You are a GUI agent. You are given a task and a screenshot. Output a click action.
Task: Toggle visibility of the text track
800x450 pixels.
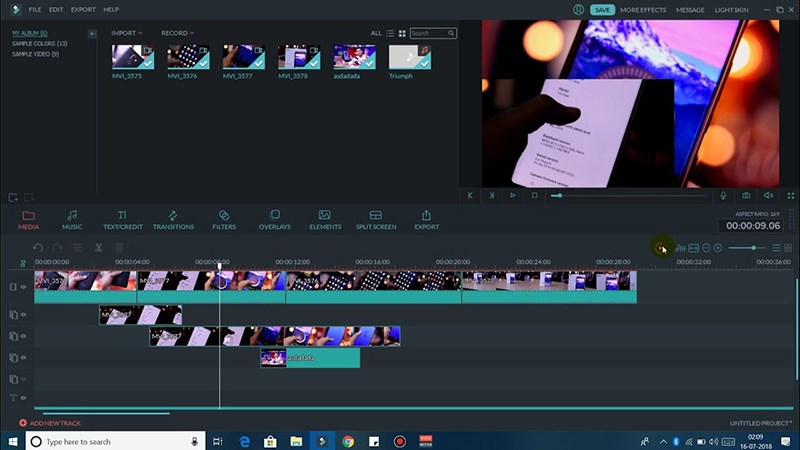click(x=24, y=398)
